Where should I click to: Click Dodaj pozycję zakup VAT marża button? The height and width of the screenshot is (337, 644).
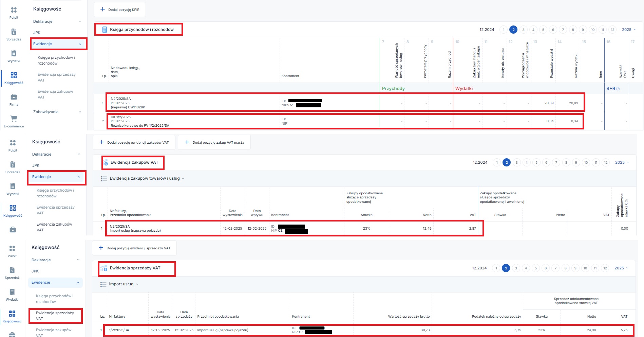coord(214,142)
